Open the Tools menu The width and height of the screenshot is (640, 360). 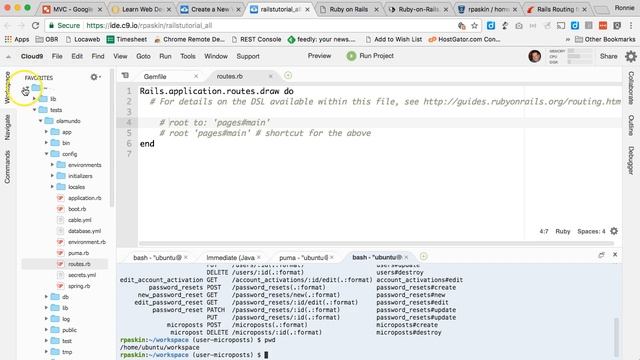tap(188, 56)
